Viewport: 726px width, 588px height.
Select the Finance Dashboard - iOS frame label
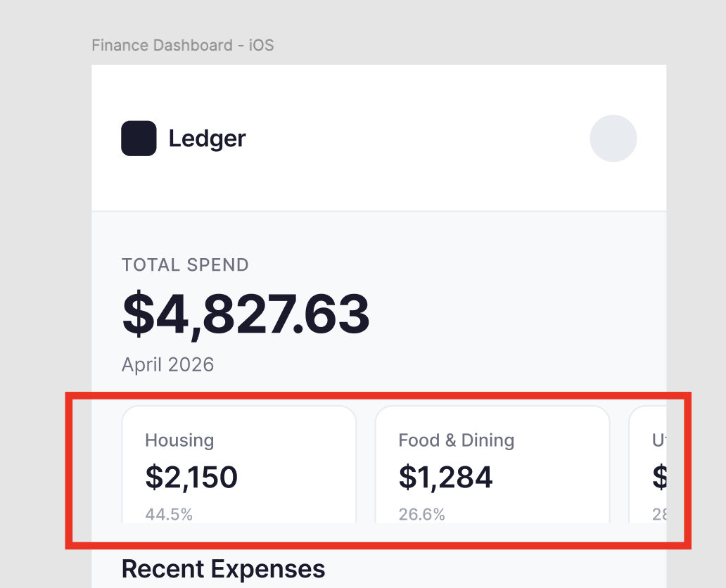tap(183, 45)
